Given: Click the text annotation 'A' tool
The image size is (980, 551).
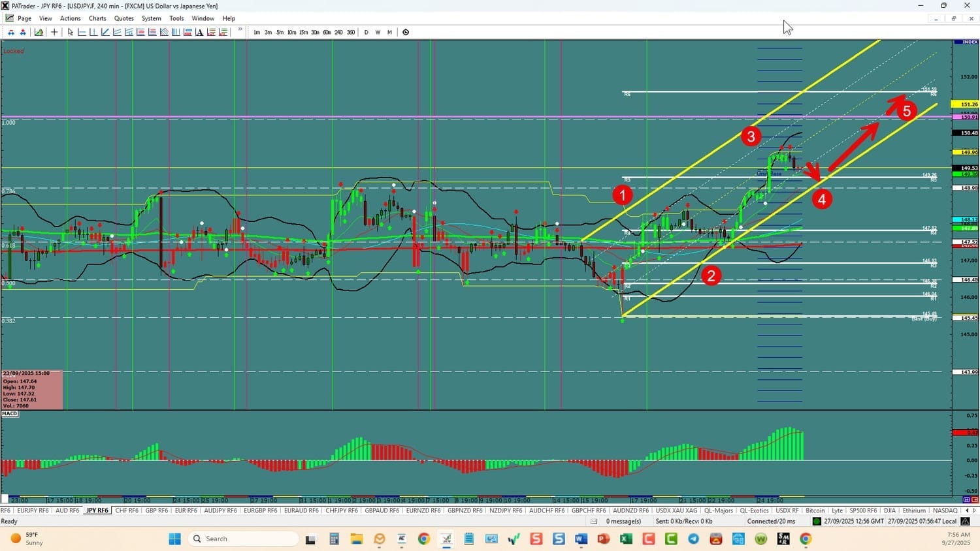Looking at the screenshot, I should pyautogui.click(x=199, y=32).
